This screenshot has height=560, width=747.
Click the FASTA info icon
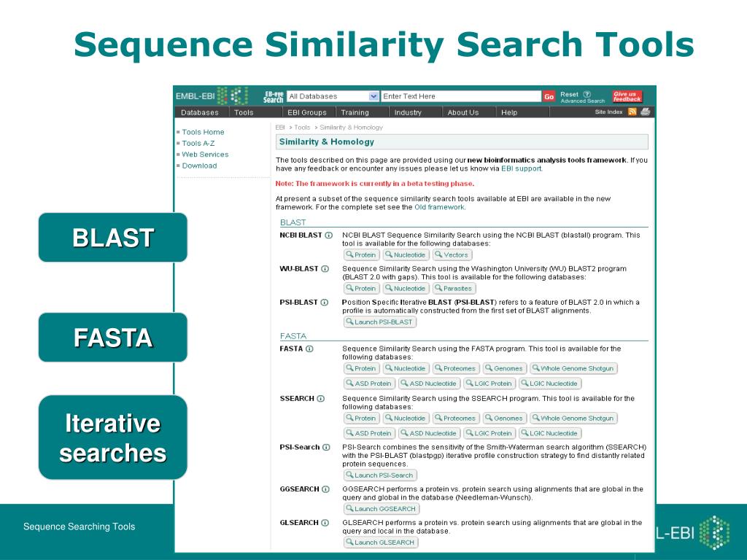(309, 349)
